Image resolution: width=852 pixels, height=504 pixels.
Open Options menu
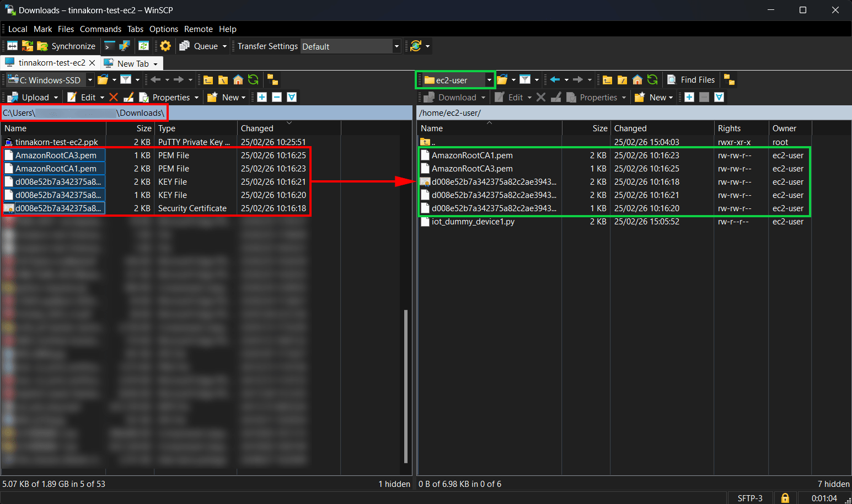click(164, 29)
